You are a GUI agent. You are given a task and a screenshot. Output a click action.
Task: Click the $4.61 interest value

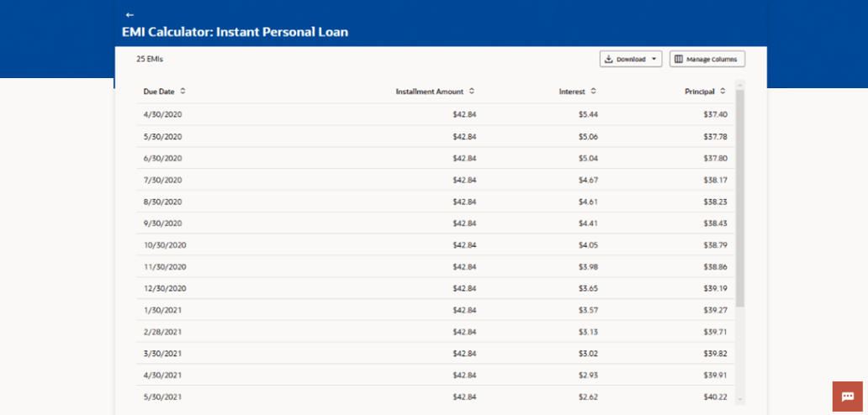(x=589, y=202)
